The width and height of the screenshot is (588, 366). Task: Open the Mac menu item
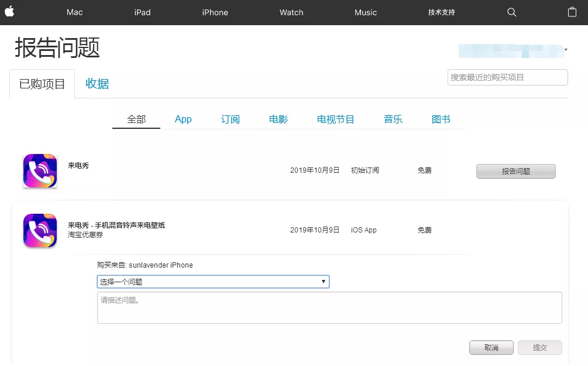(75, 12)
